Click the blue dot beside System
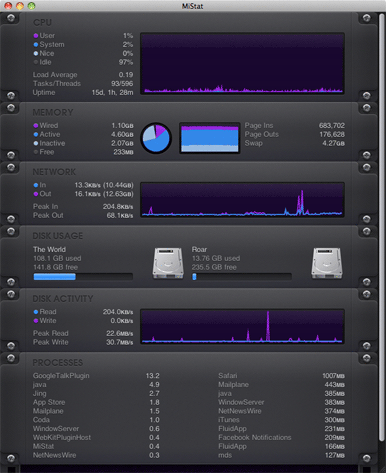Viewport: 386px width, 473px height. pyautogui.click(x=36, y=45)
